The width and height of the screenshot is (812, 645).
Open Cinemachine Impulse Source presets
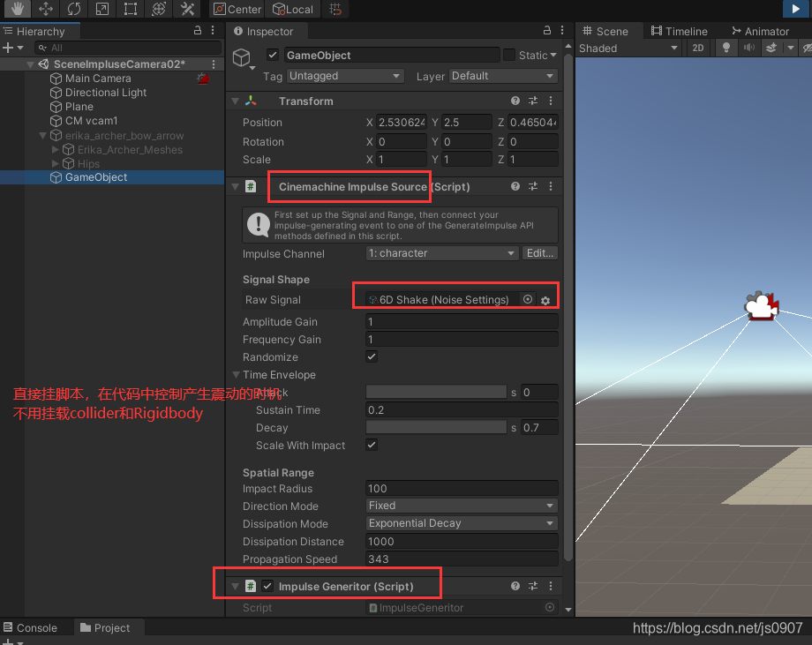533,186
